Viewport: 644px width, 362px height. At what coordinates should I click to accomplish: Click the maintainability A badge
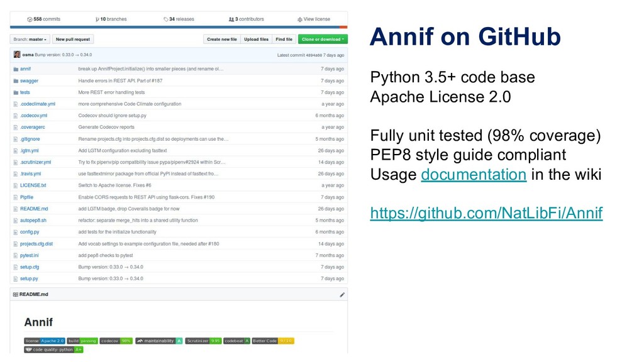click(159, 341)
